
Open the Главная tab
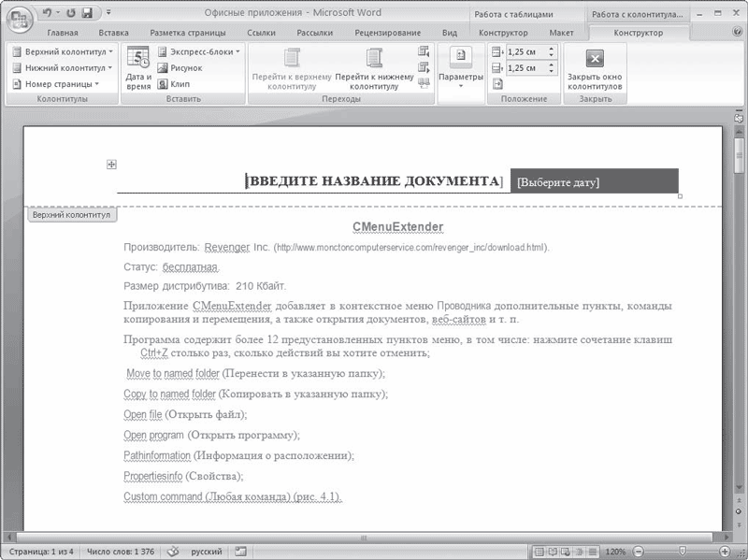63,33
